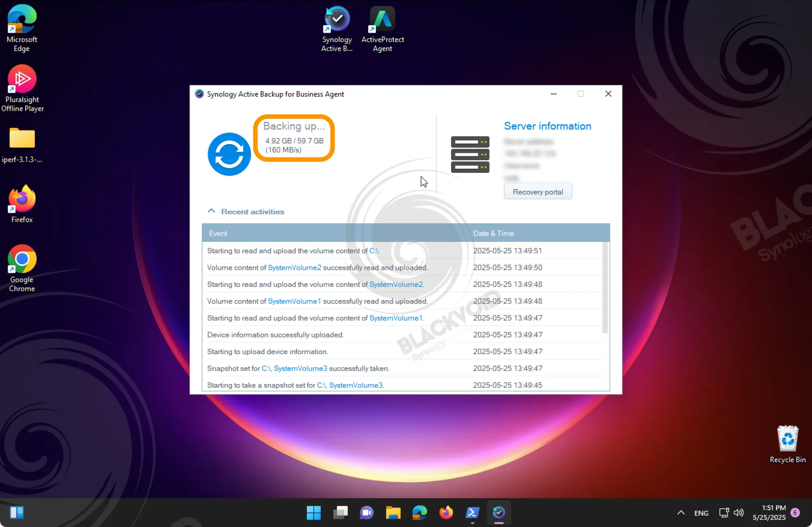Open File Explorer from the taskbar
Image resolution: width=812 pixels, height=527 pixels.
393,512
